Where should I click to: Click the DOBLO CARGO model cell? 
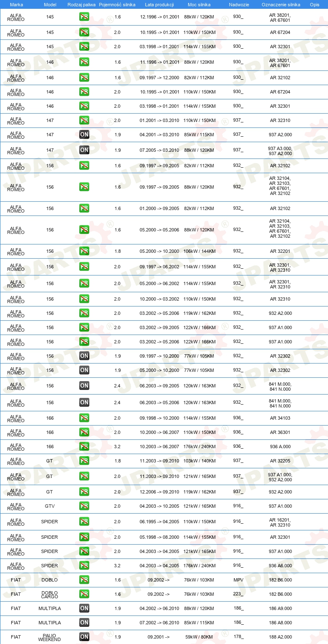[49, 595]
